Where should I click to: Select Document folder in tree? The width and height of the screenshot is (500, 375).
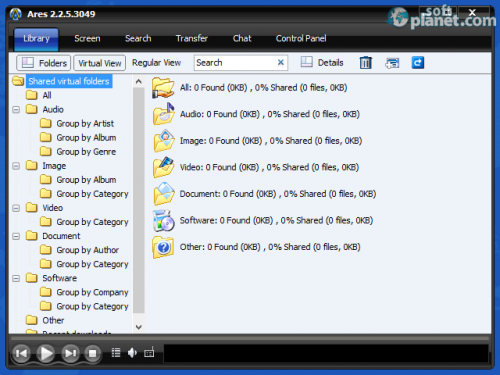pyautogui.click(x=61, y=236)
